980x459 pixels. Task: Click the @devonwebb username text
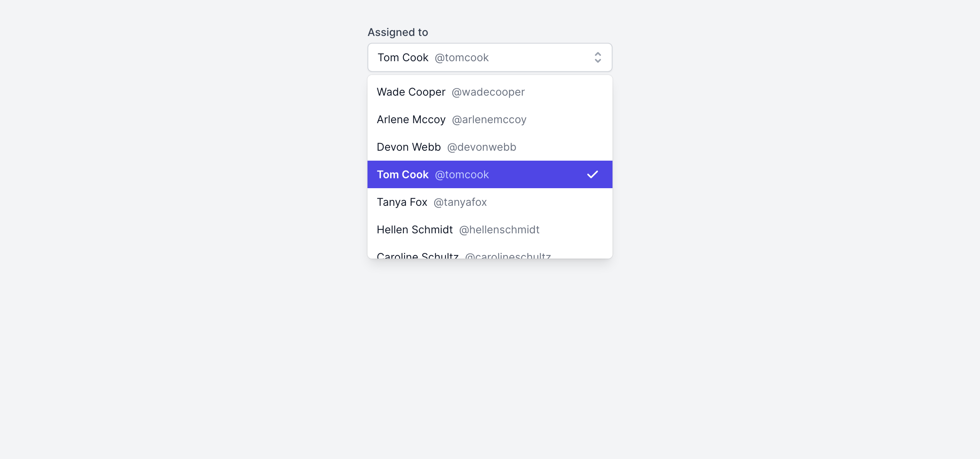coord(482,147)
